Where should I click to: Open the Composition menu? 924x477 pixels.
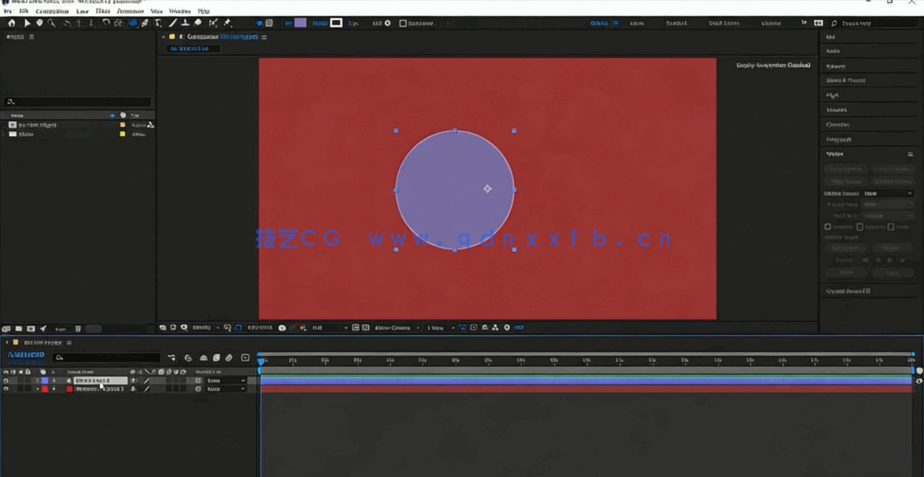point(52,11)
